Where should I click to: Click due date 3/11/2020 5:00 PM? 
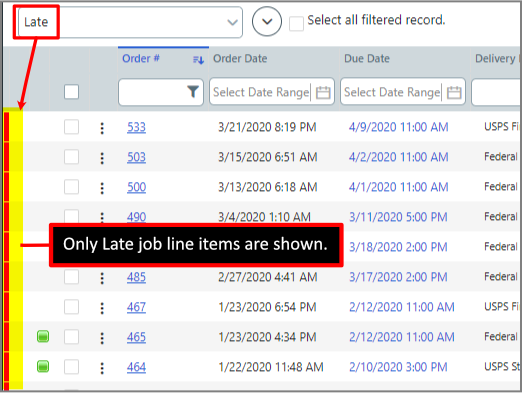tap(398, 217)
